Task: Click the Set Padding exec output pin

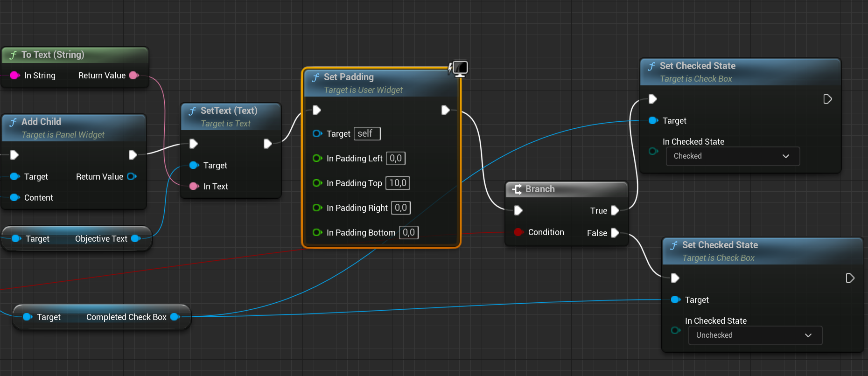Action: click(x=446, y=110)
